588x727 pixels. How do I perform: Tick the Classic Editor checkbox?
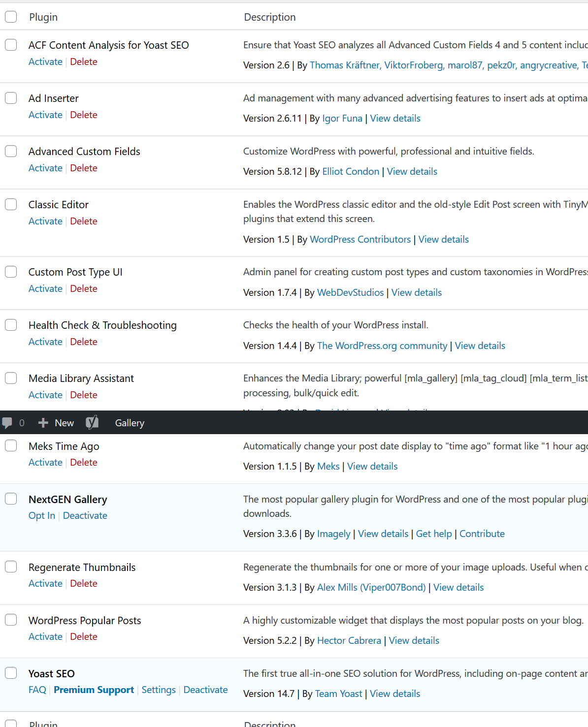click(11, 204)
